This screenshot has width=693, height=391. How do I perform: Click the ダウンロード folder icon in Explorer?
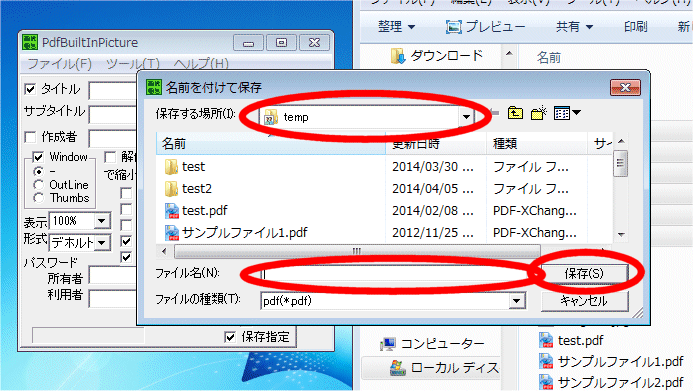coord(398,56)
